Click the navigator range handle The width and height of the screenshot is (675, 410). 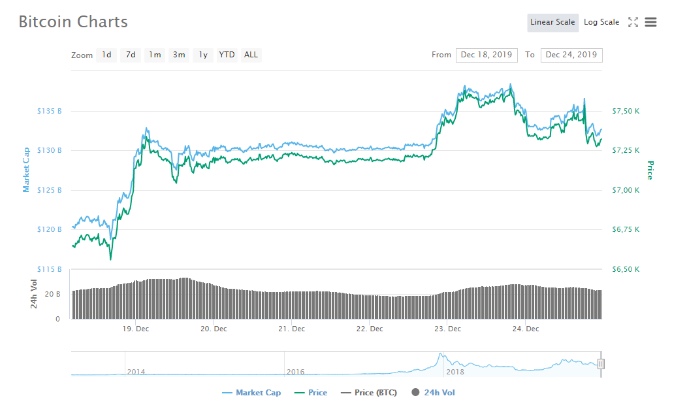pyautogui.click(x=601, y=364)
